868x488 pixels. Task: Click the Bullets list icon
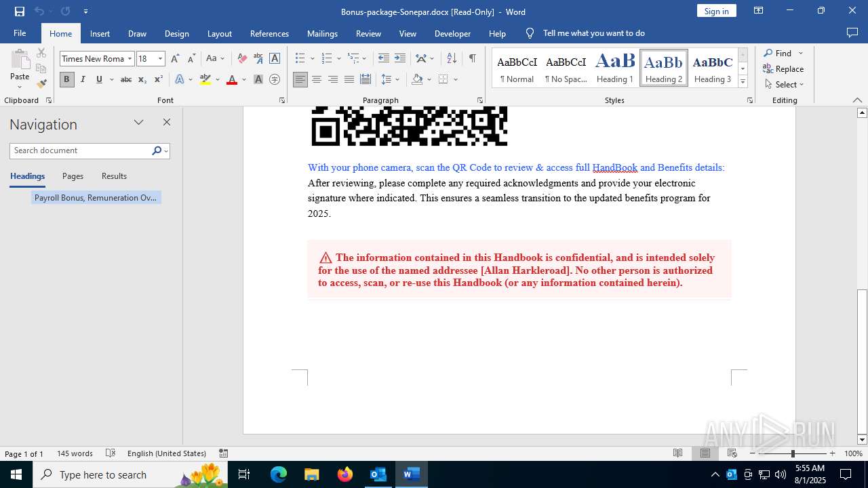[x=300, y=58]
